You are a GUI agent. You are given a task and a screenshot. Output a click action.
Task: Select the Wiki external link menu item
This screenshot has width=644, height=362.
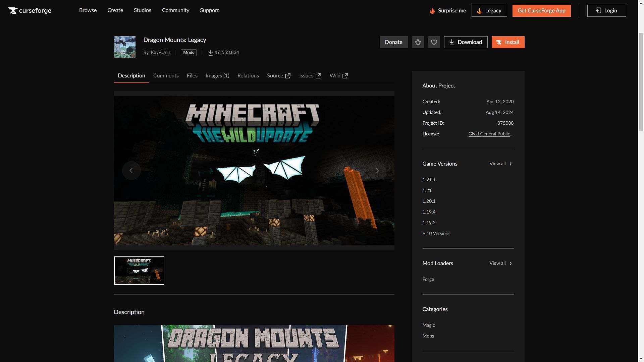coord(339,75)
